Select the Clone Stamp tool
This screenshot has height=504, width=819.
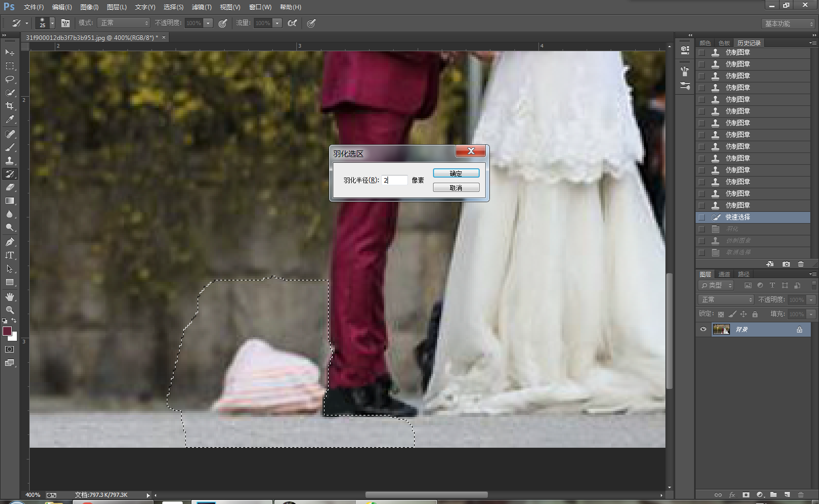pos(10,161)
